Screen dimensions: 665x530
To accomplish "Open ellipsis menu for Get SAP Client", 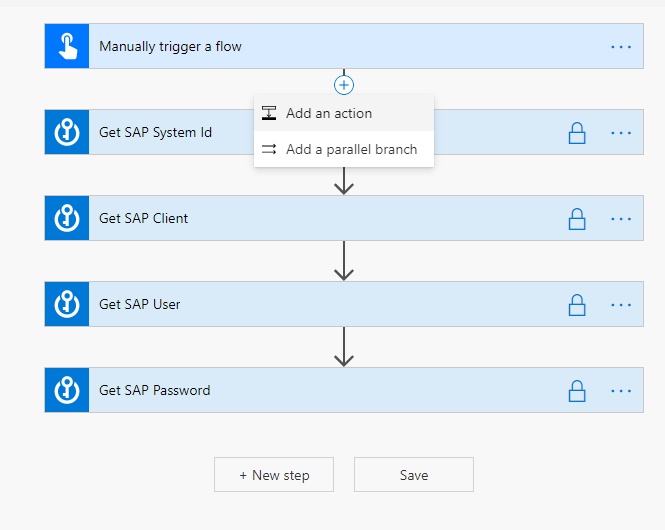I will [621, 219].
